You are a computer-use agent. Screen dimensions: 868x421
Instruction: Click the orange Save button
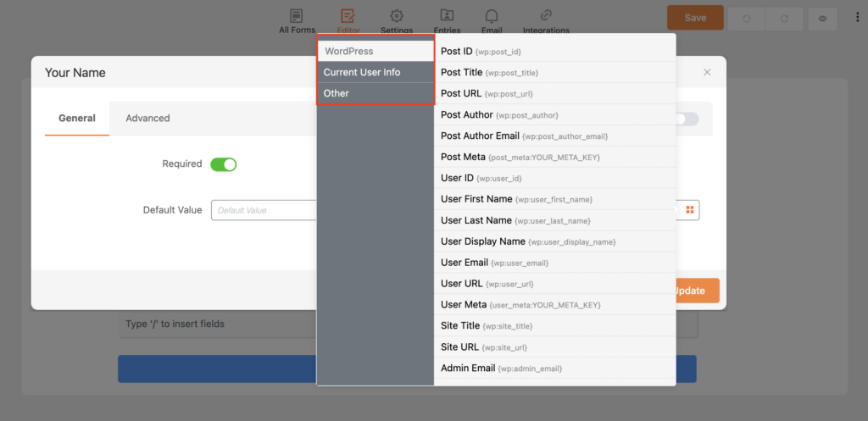pos(694,18)
